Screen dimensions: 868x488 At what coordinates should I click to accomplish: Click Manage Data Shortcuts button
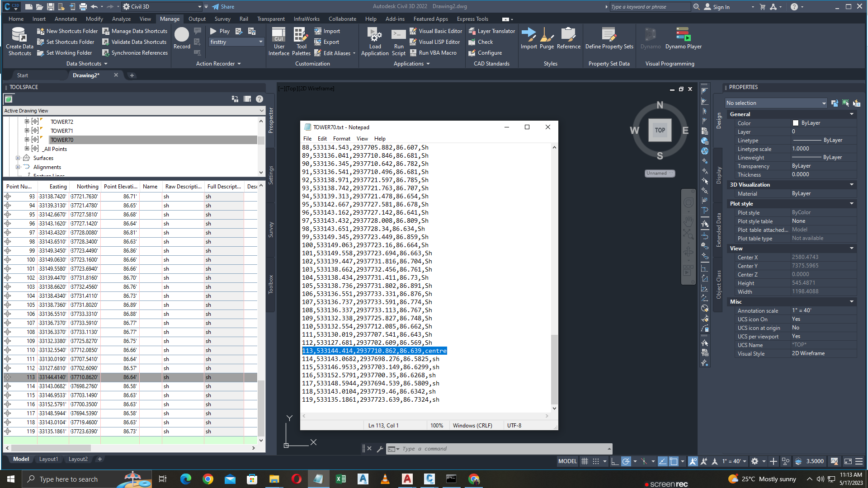[135, 31]
